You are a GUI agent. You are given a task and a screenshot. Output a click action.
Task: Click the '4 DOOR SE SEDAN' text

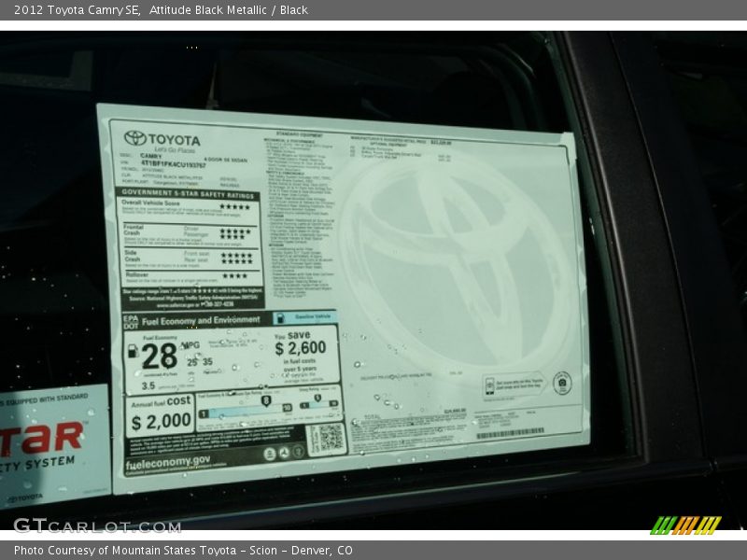[x=225, y=160]
